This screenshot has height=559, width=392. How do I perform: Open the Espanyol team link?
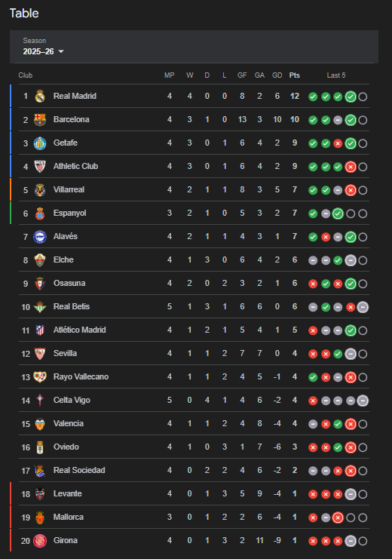(70, 213)
